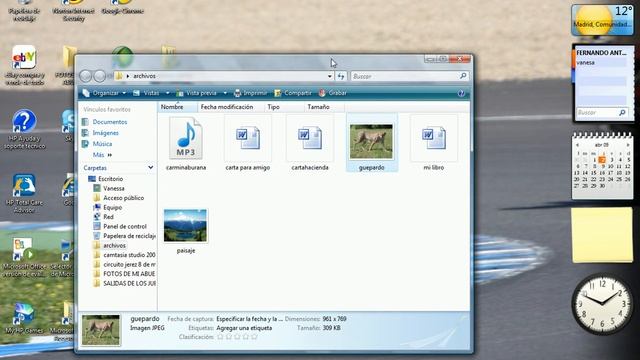640x360 pixels.
Task: Sort by the Tamaño column header
Action: coord(324,107)
